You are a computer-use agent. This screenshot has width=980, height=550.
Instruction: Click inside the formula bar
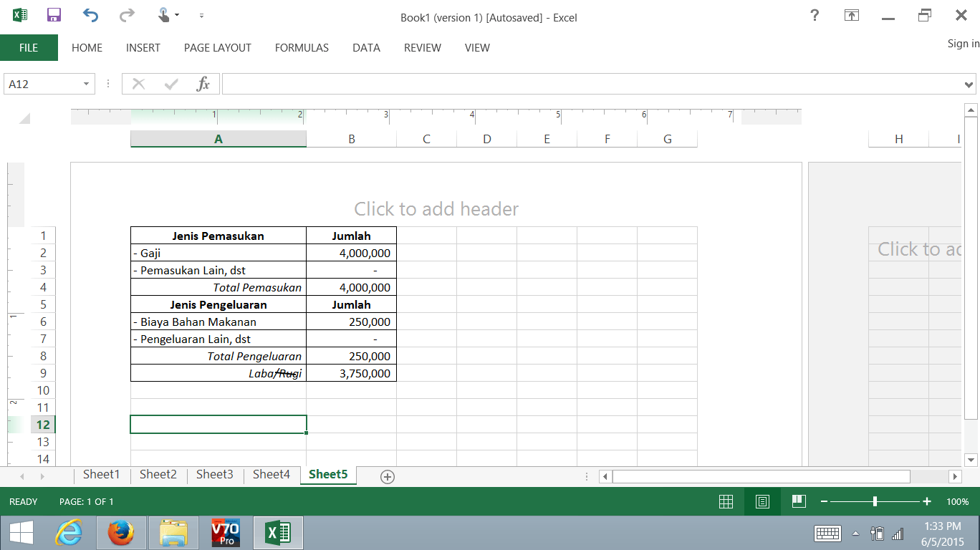point(591,85)
